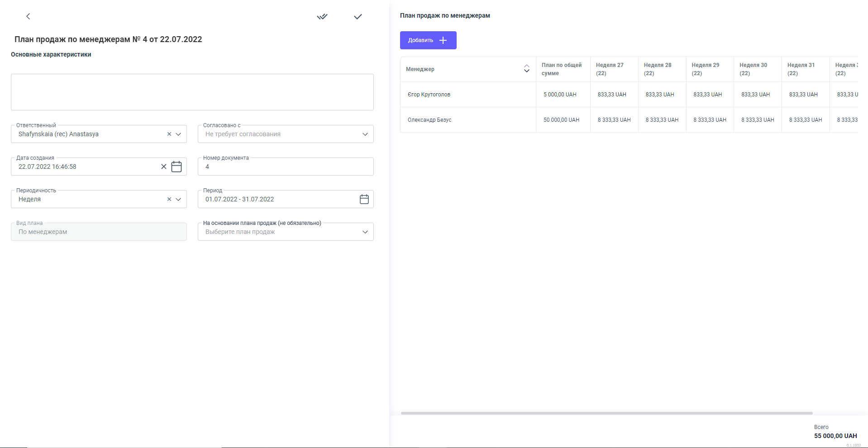Click the horizontal table scrollbar

606,413
